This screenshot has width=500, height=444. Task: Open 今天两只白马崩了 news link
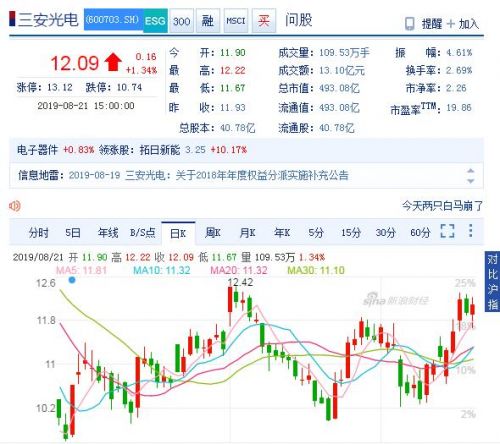(442, 206)
